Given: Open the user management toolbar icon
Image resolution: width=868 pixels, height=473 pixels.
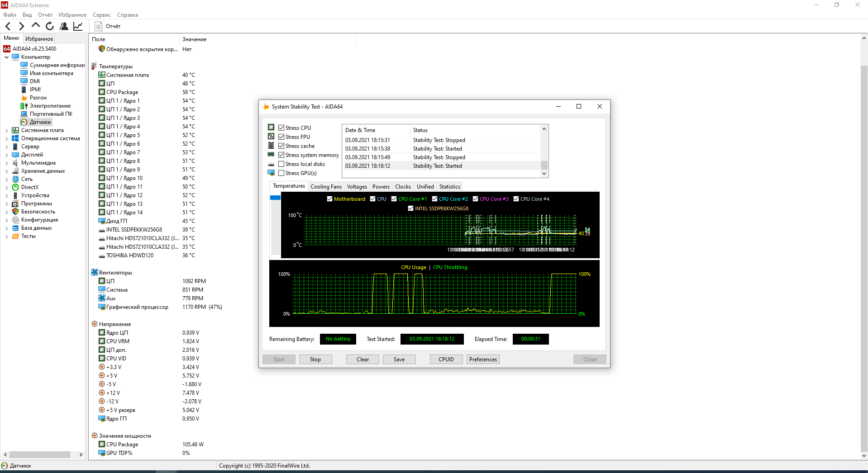Looking at the screenshot, I should 64,26.
